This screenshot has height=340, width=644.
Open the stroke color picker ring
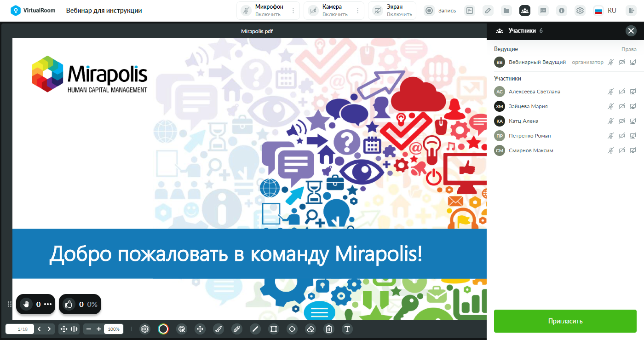(x=163, y=329)
